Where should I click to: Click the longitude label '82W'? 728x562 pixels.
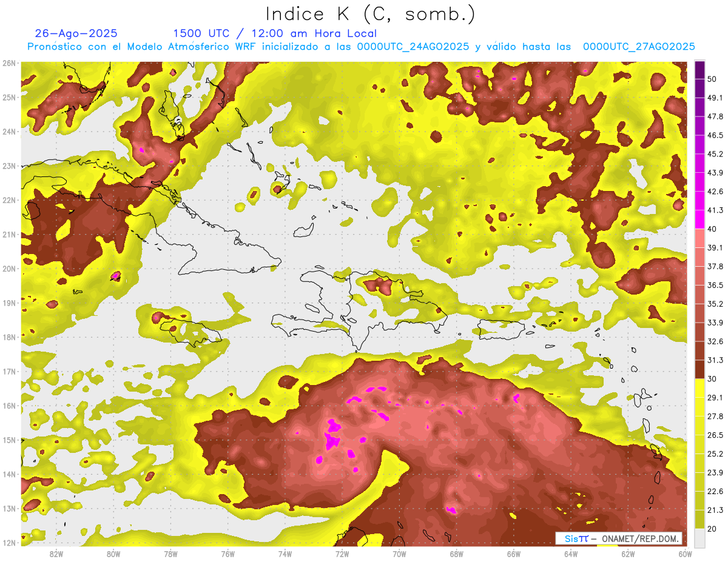pyautogui.click(x=56, y=554)
